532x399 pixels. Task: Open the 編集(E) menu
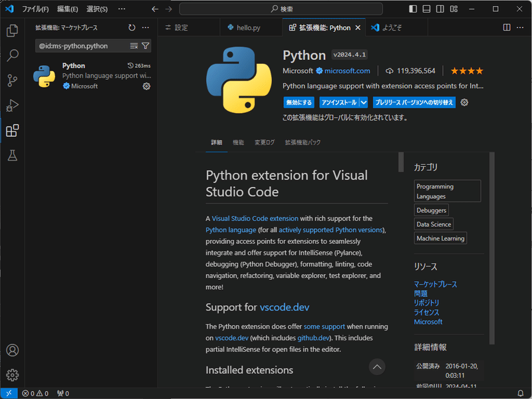68,9
